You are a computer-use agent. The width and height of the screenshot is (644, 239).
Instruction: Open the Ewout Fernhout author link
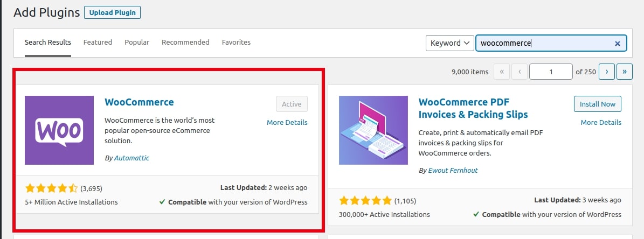coord(453,170)
